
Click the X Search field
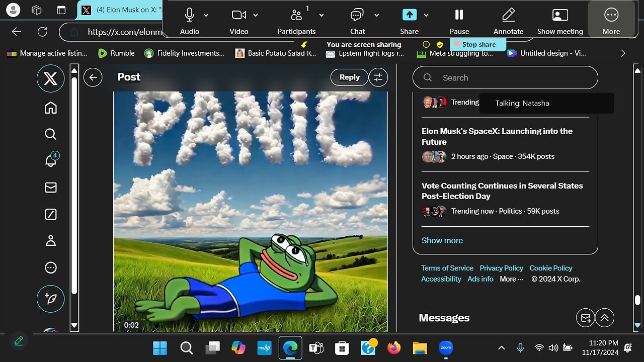(x=505, y=78)
